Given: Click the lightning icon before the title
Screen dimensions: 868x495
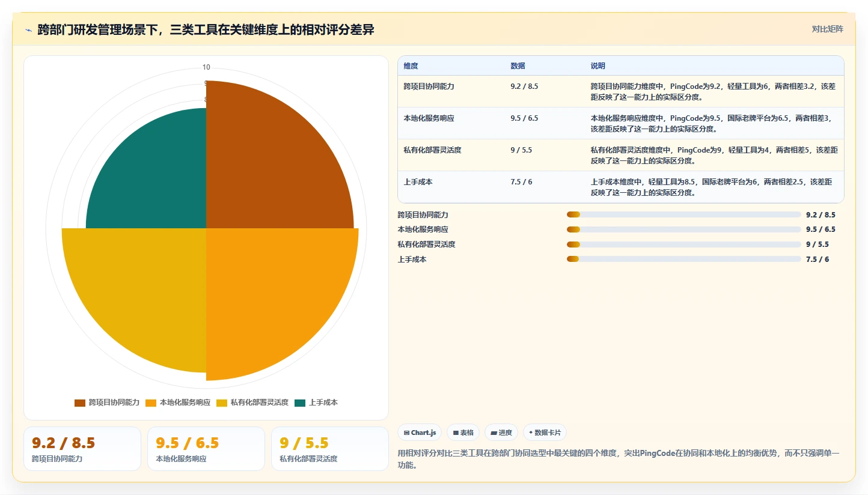Looking at the screenshot, I should coord(29,29).
